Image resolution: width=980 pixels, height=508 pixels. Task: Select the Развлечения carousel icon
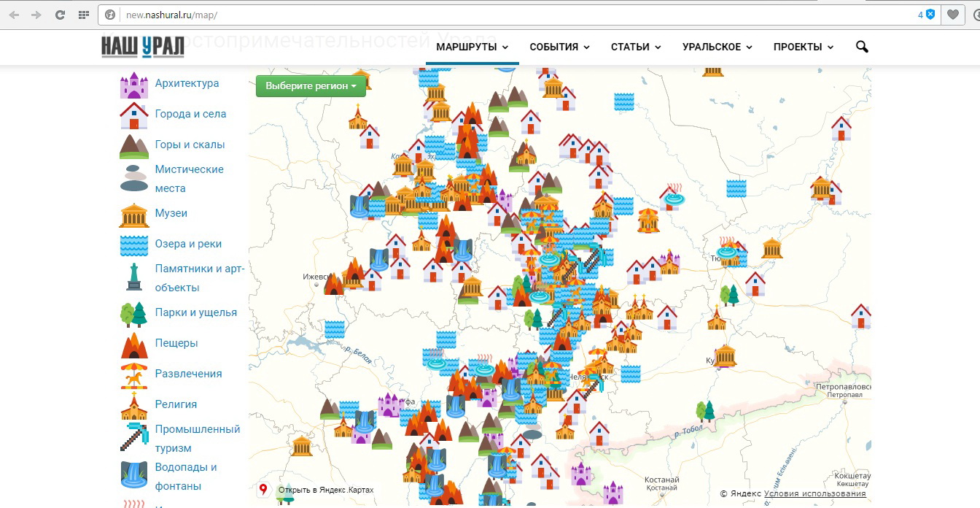134,374
